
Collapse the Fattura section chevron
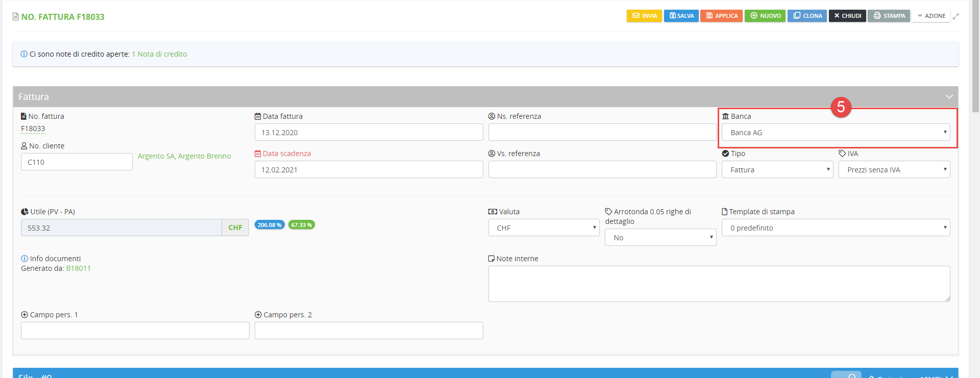click(949, 97)
